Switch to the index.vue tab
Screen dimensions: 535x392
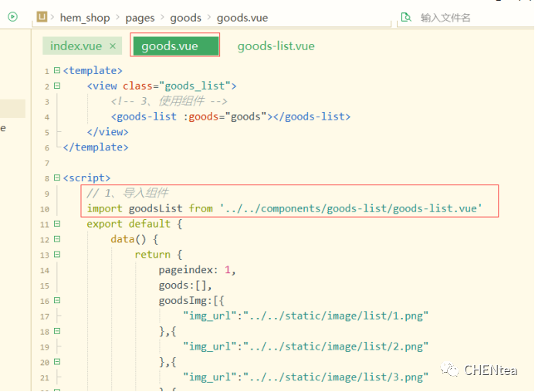coord(76,46)
